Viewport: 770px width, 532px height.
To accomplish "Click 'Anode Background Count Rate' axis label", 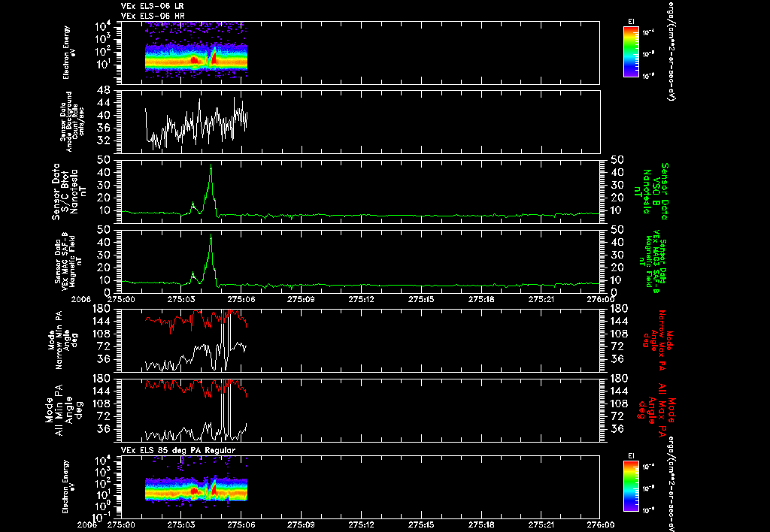I will (x=72, y=122).
